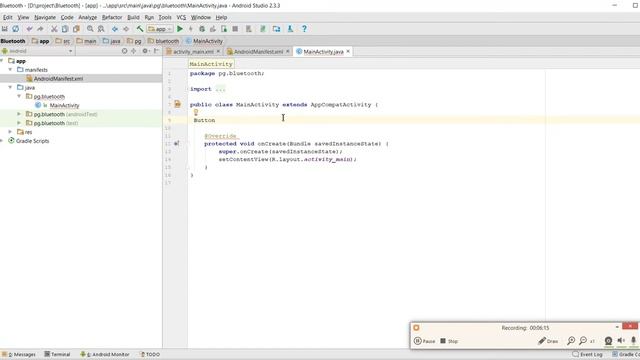Screen dimensions: 640x360
Task: Click the override gutter icon beside onCreate
Action: point(176,144)
